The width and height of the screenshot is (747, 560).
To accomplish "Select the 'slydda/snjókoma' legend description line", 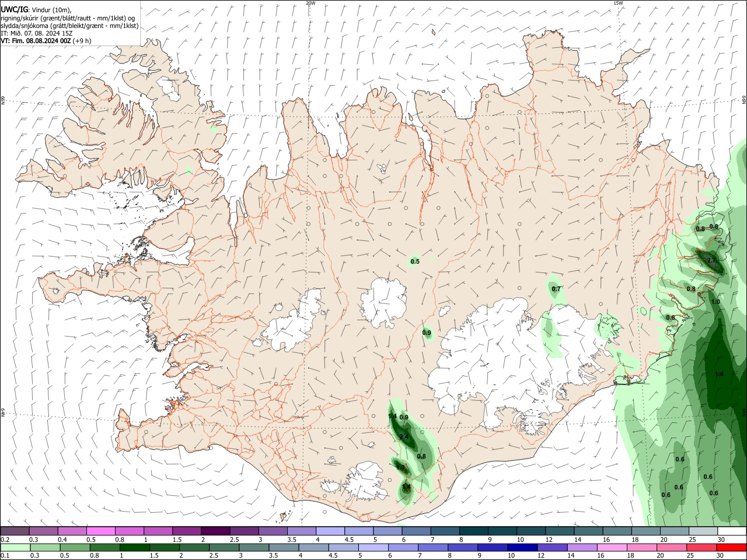I will 69,26.
